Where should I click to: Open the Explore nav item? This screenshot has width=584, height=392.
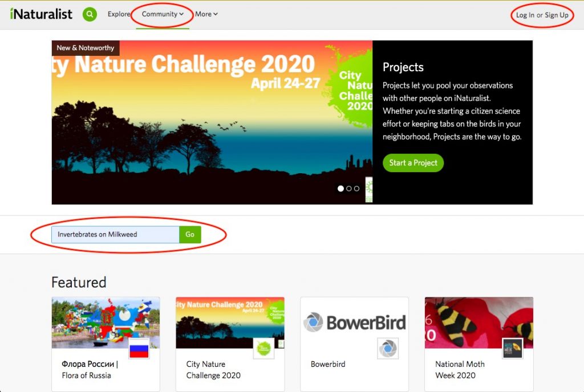click(x=119, y=14)
